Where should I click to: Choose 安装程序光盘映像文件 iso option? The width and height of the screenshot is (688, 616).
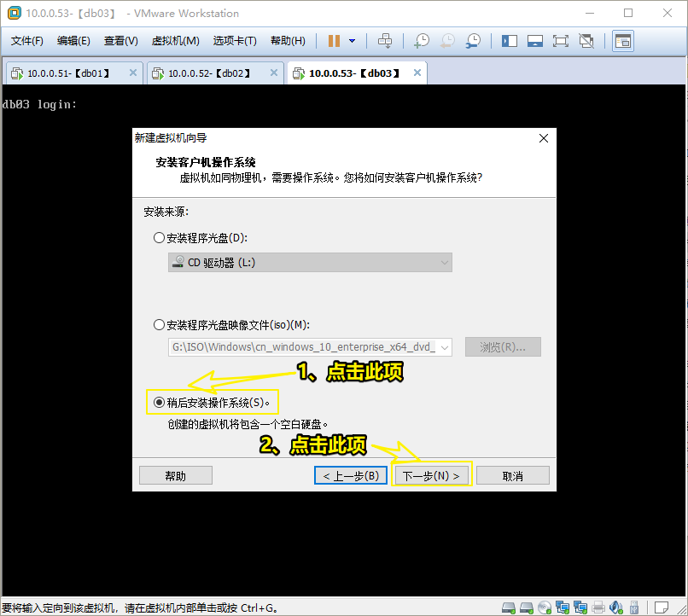click(x=159, y=323)
